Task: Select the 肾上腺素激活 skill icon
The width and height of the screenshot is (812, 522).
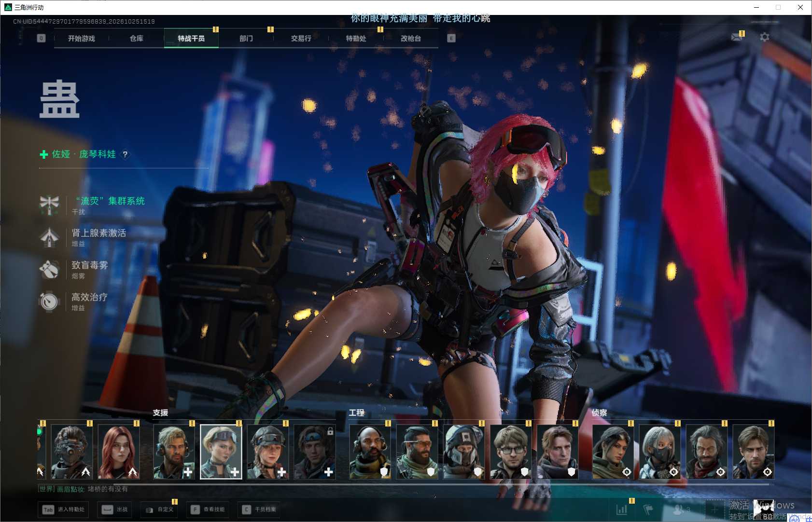Action: [x=49, y=237]
